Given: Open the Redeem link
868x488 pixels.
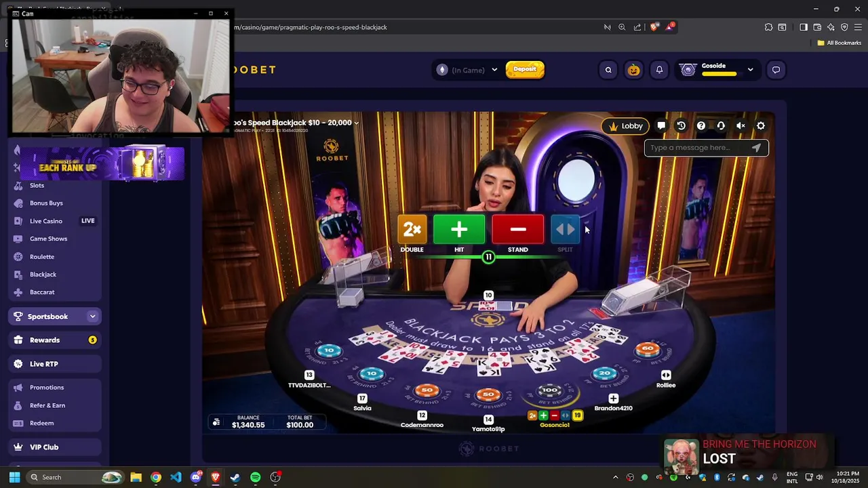Looking at the screenshot, I should (x=41, y=423).
